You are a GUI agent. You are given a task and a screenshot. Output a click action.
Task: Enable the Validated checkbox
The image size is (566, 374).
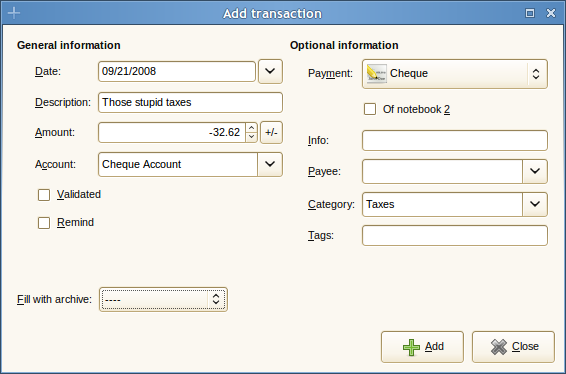point(44,195)
